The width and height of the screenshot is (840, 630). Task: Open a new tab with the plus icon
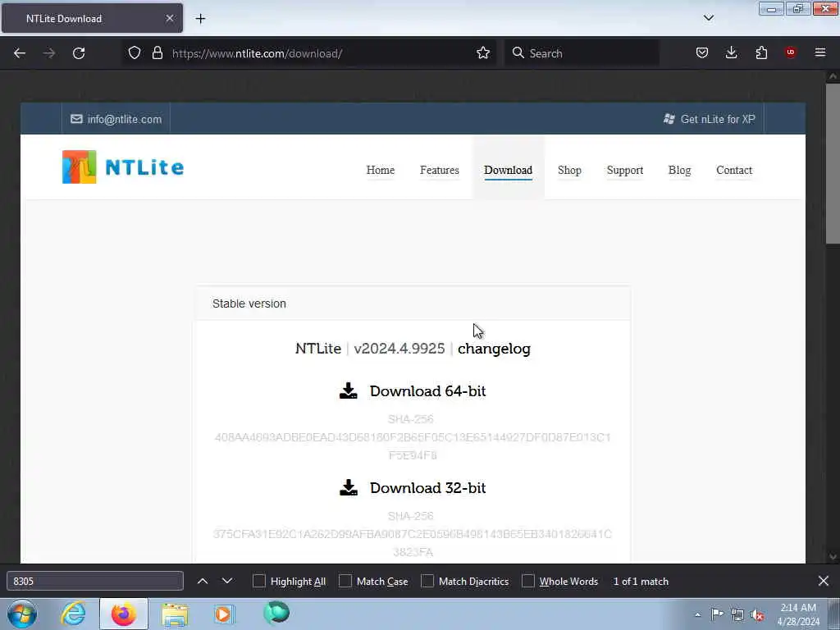[200, 19]
